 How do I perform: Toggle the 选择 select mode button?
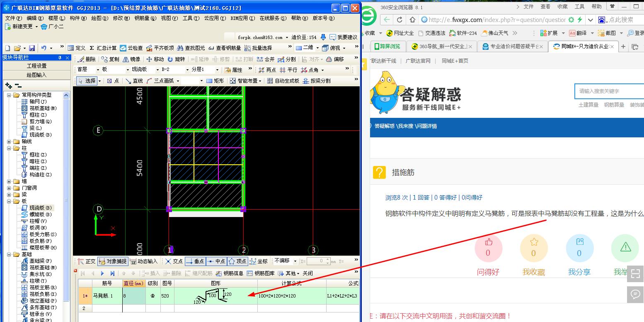(x=87, y=81)
